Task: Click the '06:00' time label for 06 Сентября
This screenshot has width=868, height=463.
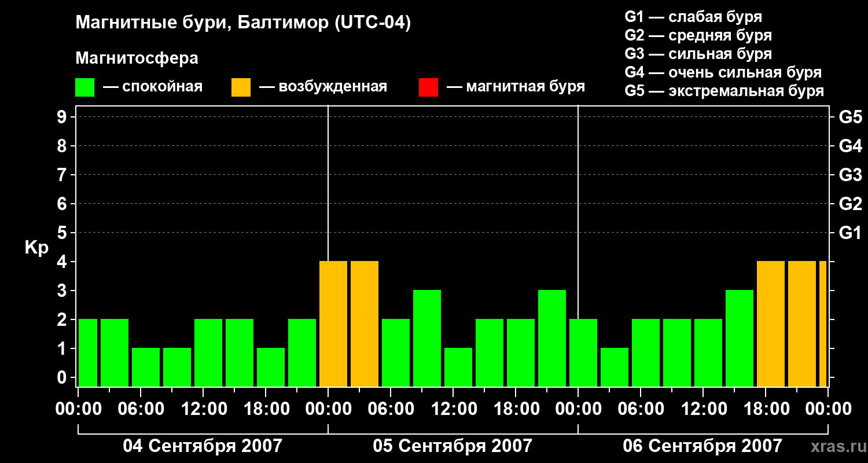Action: 641,409
